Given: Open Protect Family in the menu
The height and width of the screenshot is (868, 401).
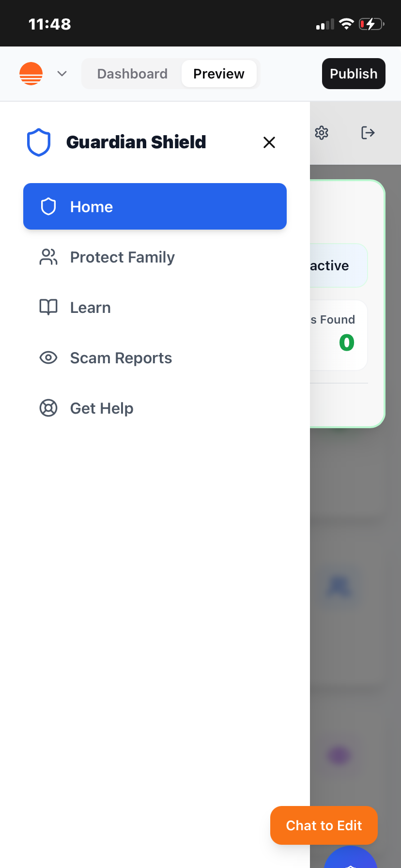Looking at the screenshot, I should coord(155,257).
